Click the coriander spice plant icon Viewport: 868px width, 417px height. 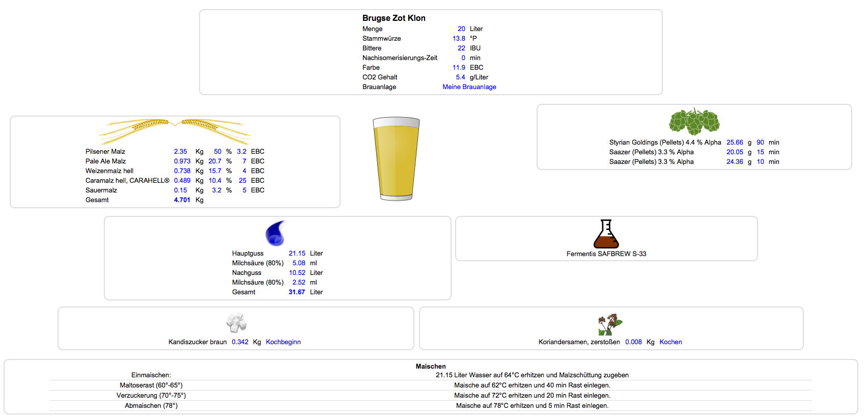pos(610,324)
